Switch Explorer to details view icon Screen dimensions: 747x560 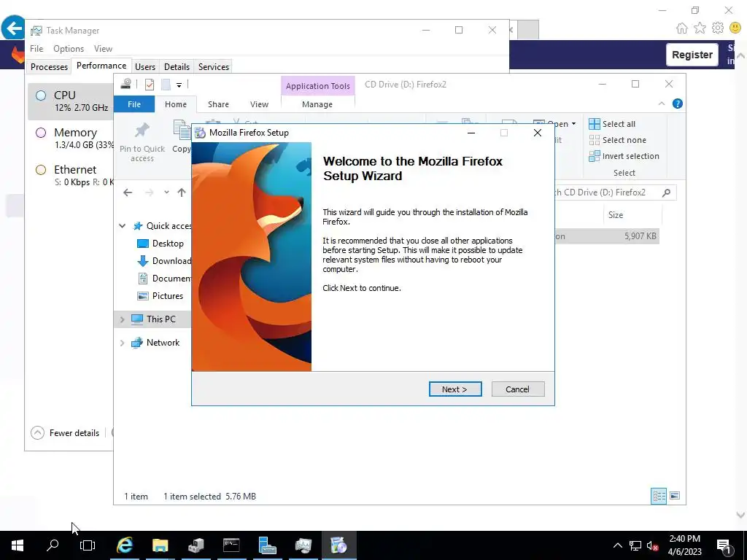pyautogui.click(x=659, y=496)
